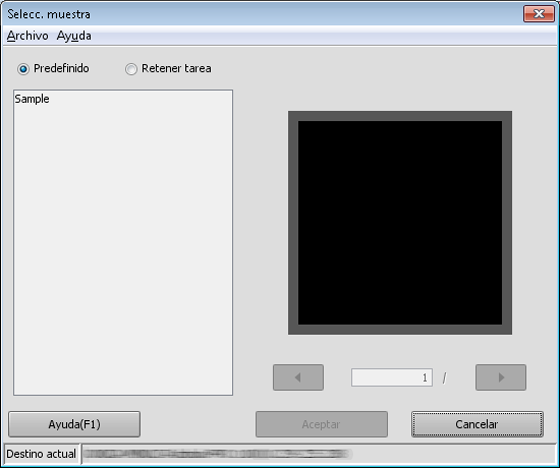Screen dimensions: 560x468
Task: Confirm with the Aceptar button
Action: coord(321,424)
